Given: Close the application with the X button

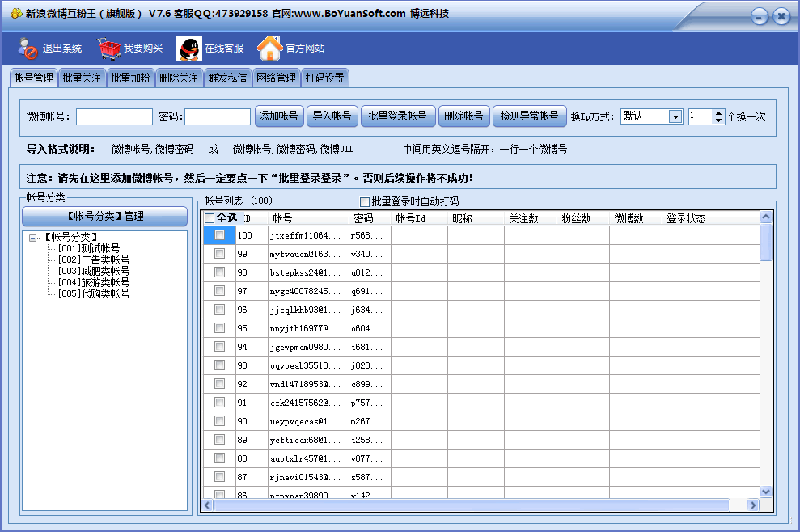Looking at the screenshot, I should [x=781, y=17].
